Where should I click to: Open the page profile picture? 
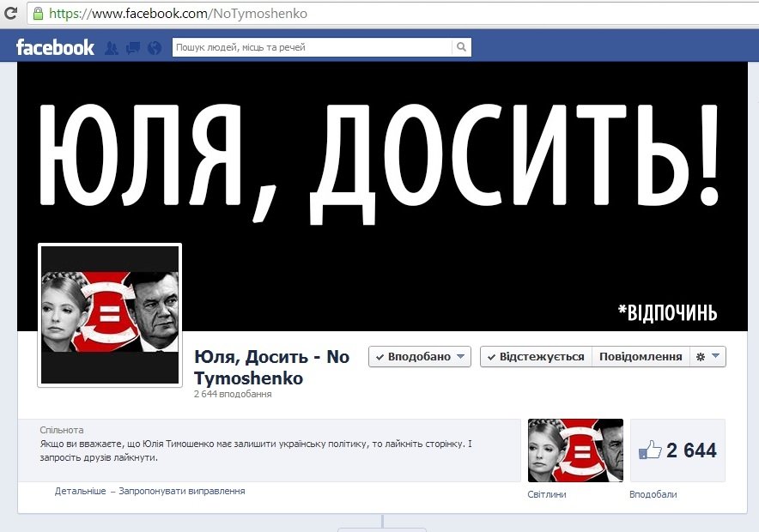pyautogui.click(x=110, y=314)
